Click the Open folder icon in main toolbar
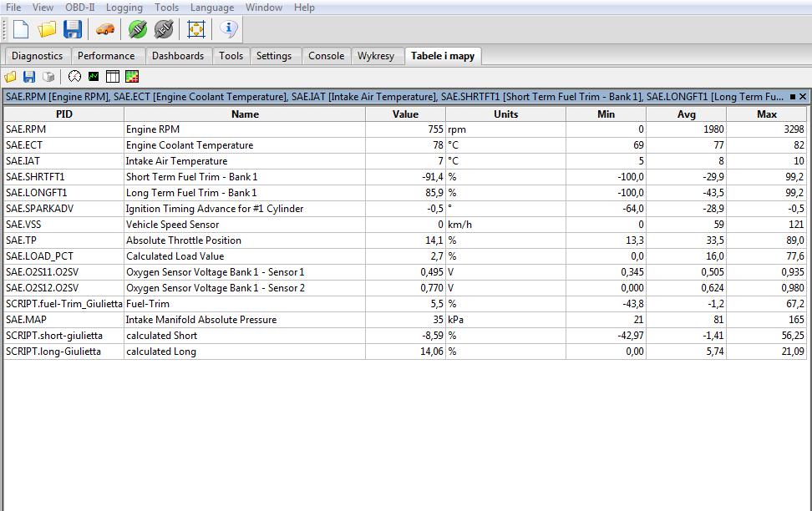This screenshot has height=511, width=812. click(47, 29)
